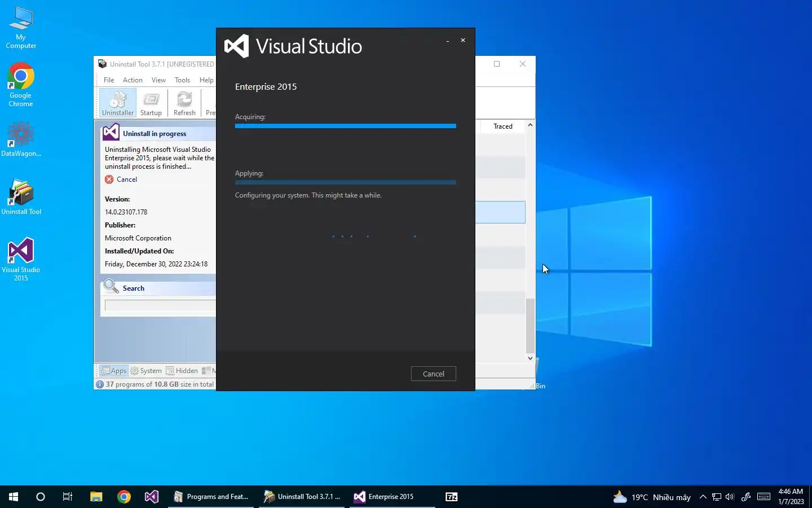
Task: Open the Uninstall Tool desktop shortcut
Action: click(21, 197)
